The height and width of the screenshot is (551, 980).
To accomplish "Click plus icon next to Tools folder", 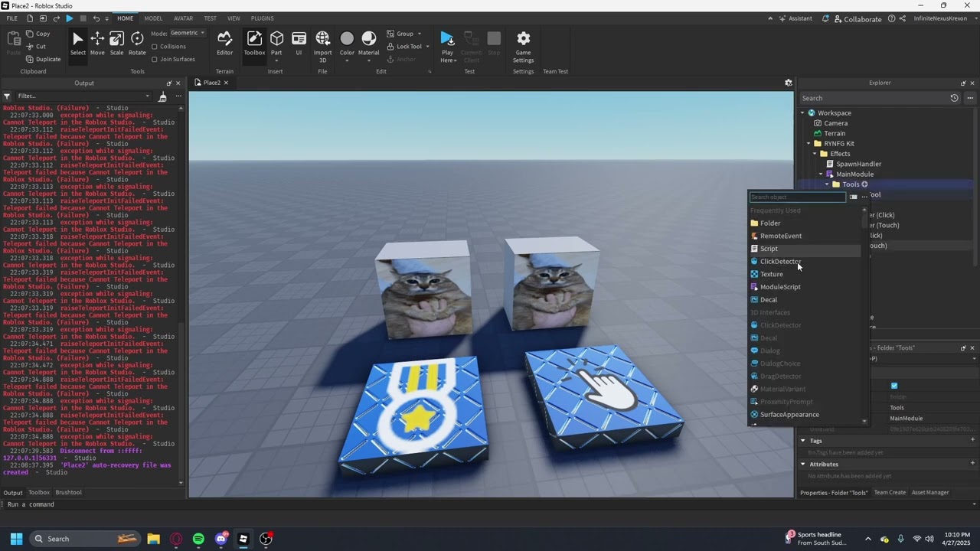I will [864, 184].
